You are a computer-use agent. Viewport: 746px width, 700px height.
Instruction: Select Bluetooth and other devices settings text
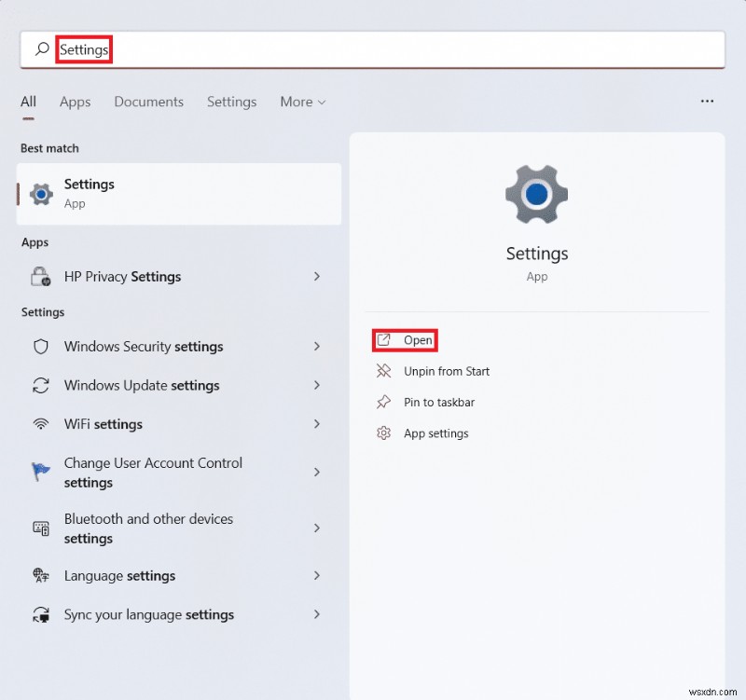pyautogui.click(x=148, y=528)
